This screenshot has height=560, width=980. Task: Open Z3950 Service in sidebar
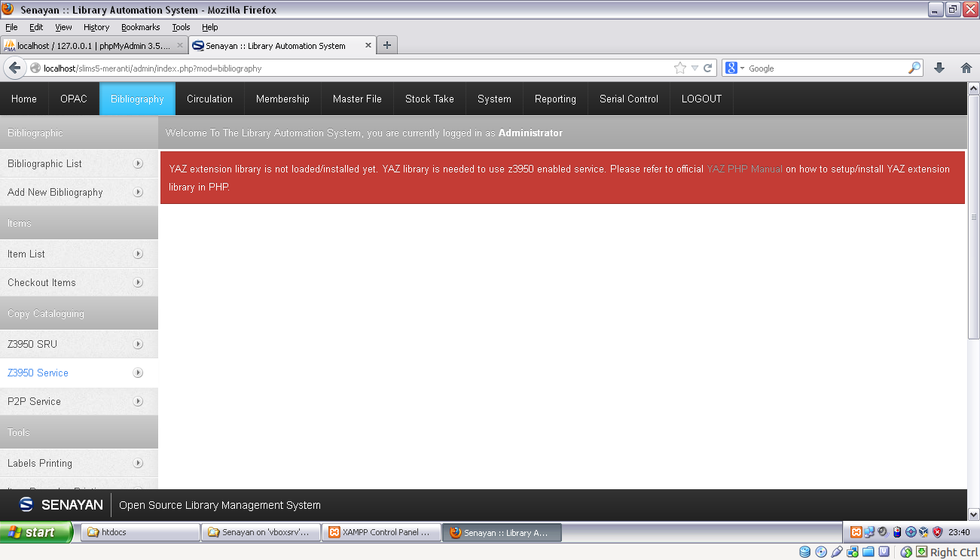coord(79,373)
